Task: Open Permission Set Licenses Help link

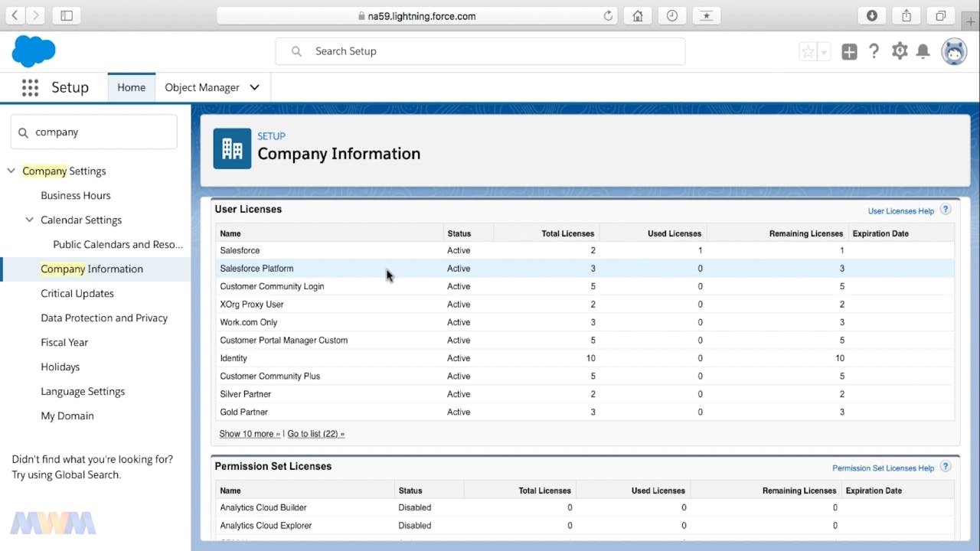Action: click(x=883, y=468)
